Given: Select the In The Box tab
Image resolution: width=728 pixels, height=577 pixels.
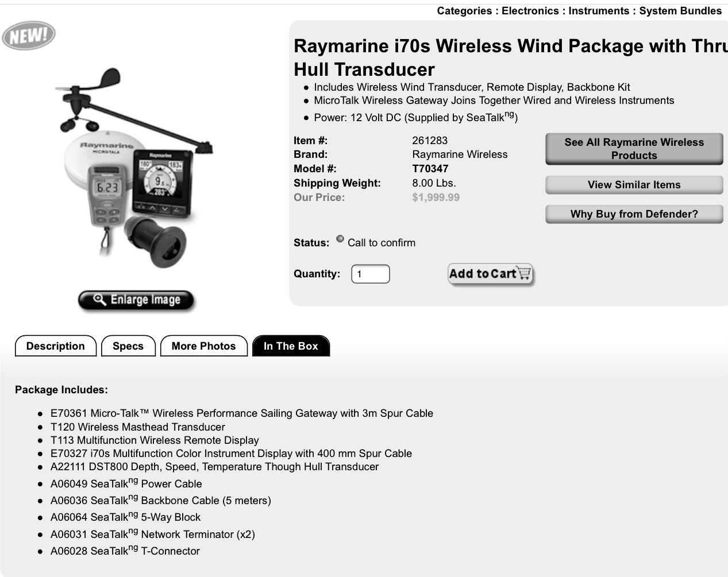Looking at the screenshot, I should click(x=291, y=346).
